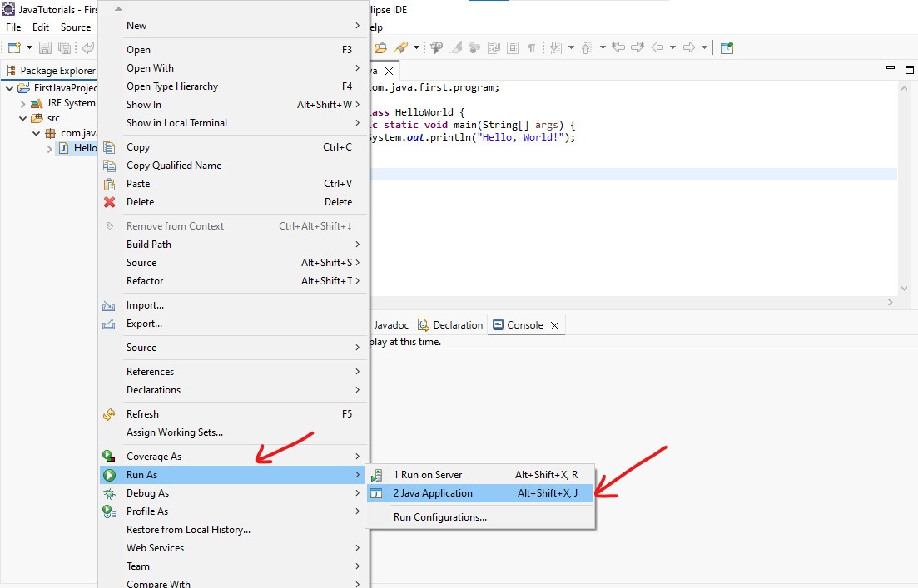Switch to the Javadoc tab

pyautogui.click(x=391, y=325)
